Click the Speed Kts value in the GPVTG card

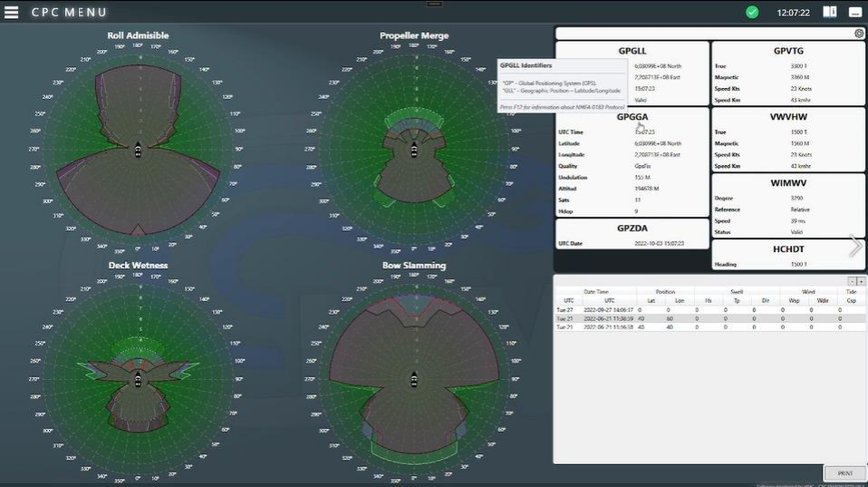tap(801, 89)
